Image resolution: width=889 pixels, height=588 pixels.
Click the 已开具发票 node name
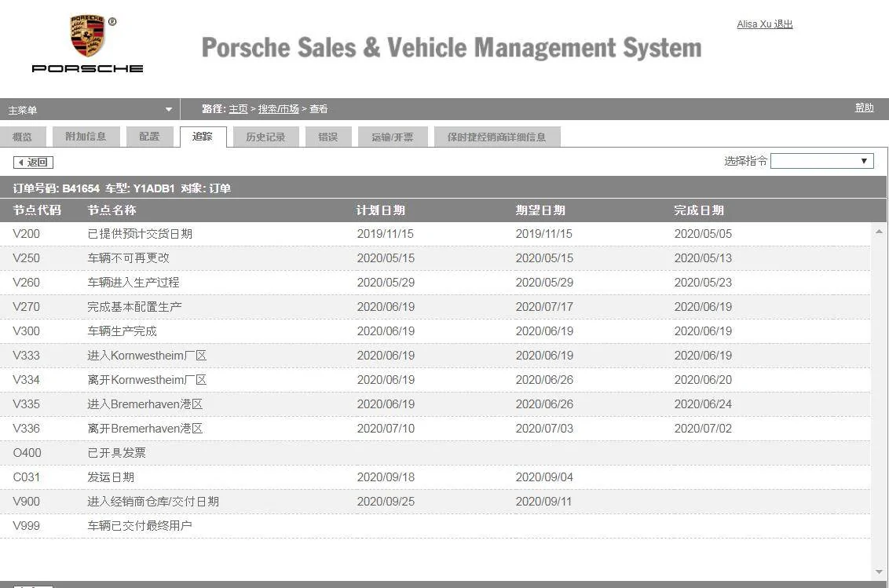click(116, 453)
